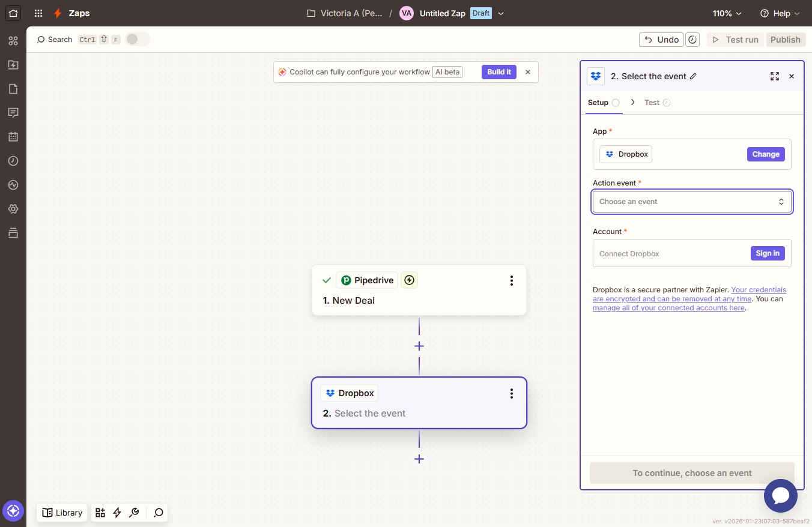The width and height of the screenshot is (812, 527).
Task: Expand the step panel to fullscreen
Action: click(775, 76)
